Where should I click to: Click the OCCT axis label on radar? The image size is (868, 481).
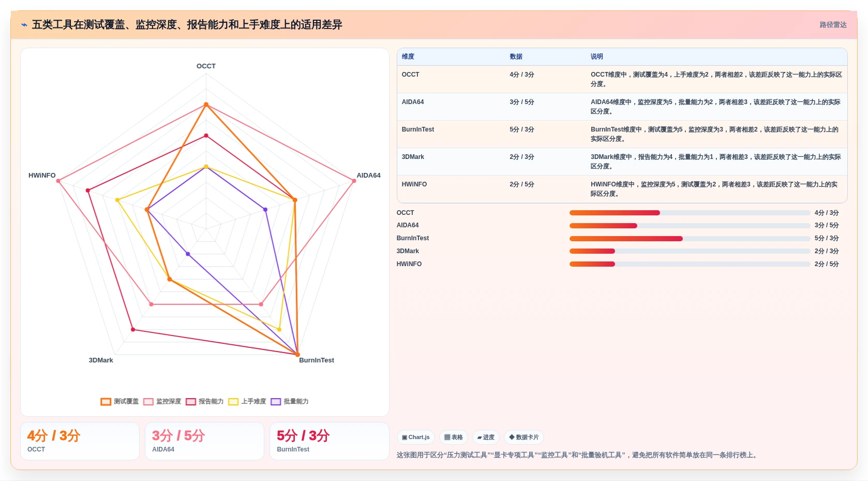click(x=206, y=66)
